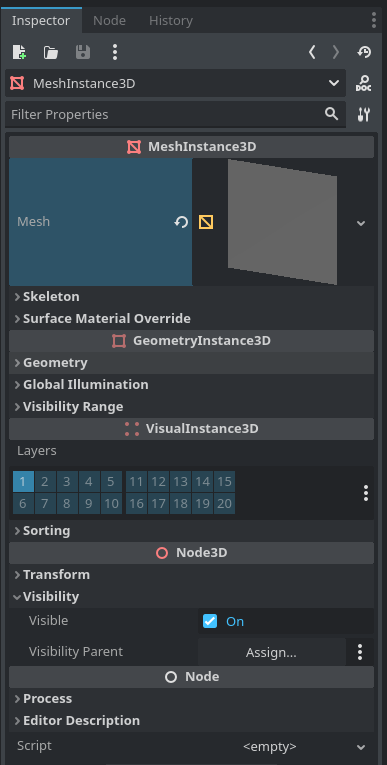
Task: Open the inspector property tools icon
Action: [364, 114]
